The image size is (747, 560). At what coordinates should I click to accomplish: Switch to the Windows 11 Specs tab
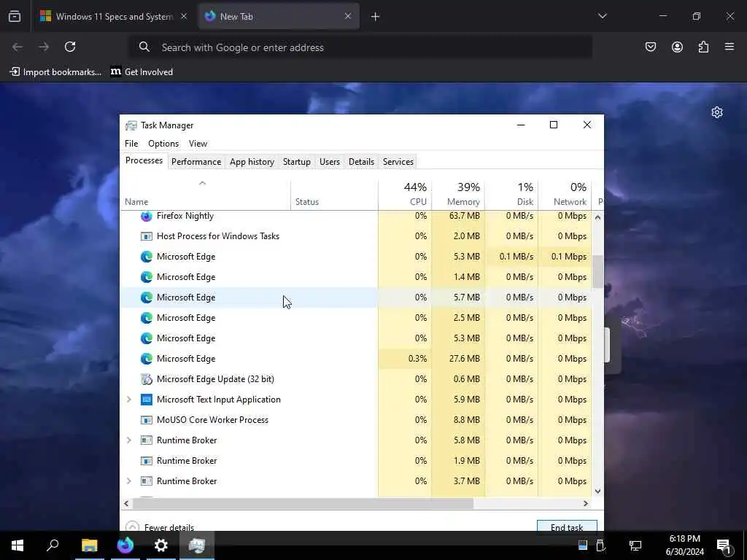click(112, 17)
